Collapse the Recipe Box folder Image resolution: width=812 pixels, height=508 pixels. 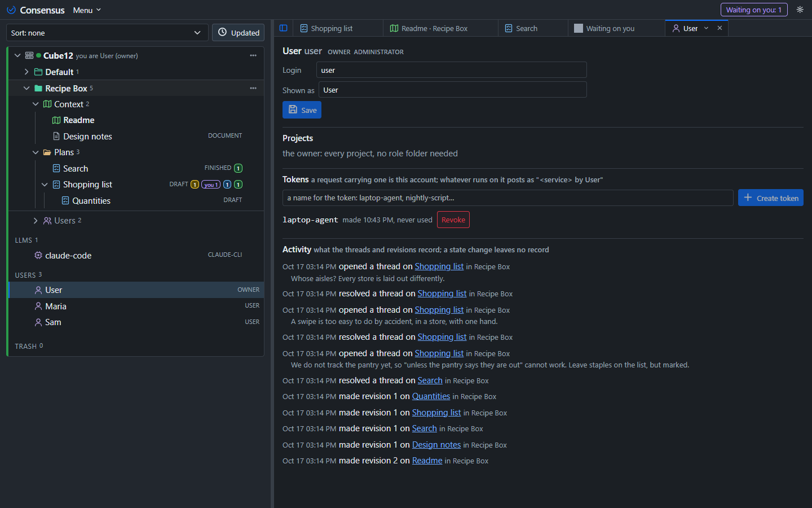27,88
